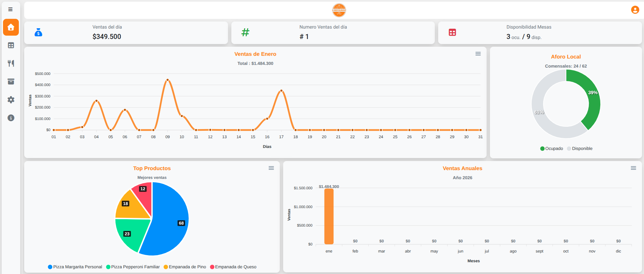644x274 pixels.
Task: Open the info circle sidebar icon
Action: point(11,118)
